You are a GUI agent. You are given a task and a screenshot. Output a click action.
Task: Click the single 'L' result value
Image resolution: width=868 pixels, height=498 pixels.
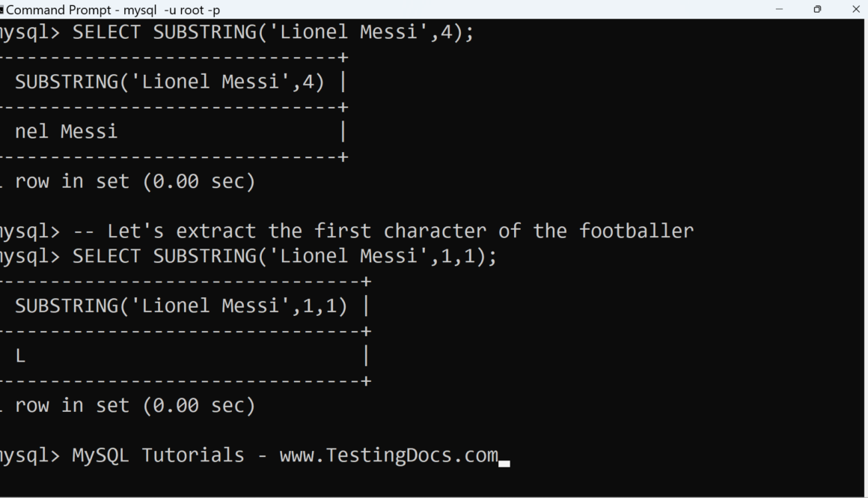(20, 356)
